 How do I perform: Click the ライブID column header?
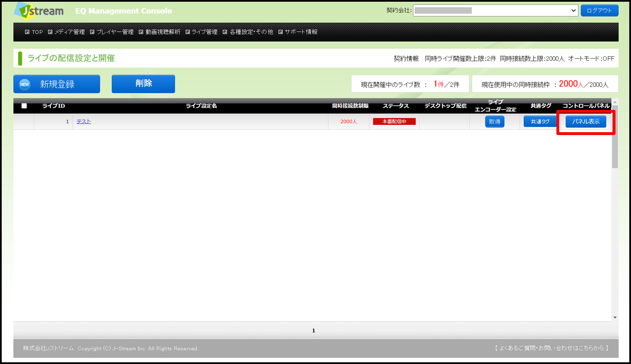pos(54,106)
